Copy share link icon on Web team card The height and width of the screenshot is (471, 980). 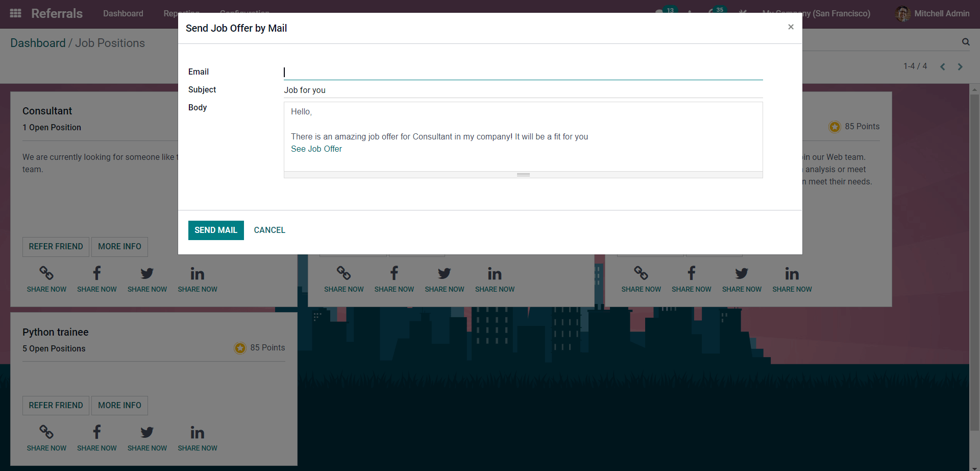[x=641, y=273]
